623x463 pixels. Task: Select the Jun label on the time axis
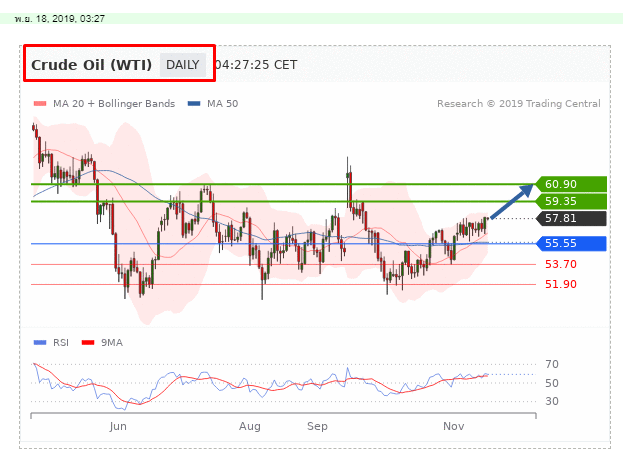click(x=118, y=426)
